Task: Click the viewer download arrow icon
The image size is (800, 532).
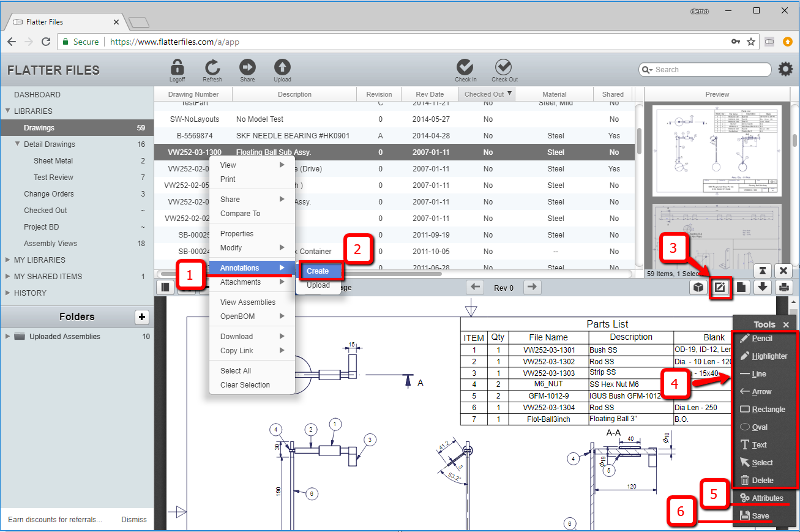Action: (762, 287)
